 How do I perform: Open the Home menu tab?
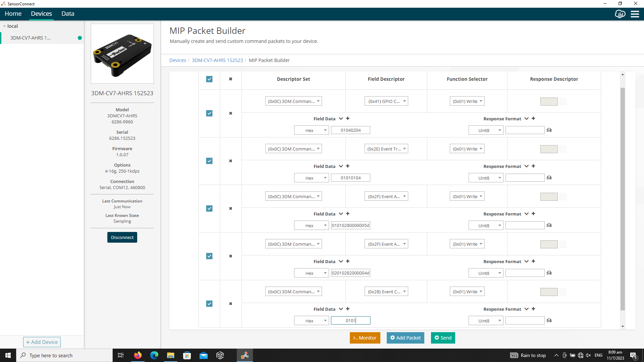pyautogui.click(x=13, y=14)
